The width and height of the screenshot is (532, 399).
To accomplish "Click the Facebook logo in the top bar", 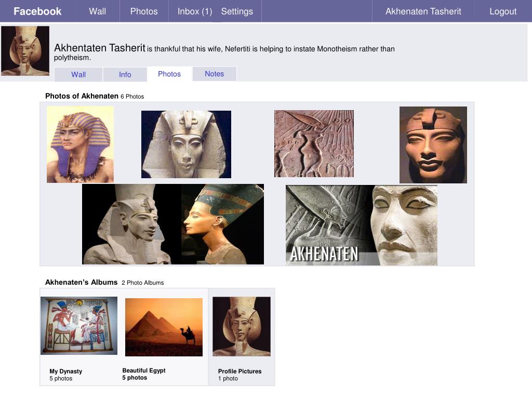I will [x=37, y=11].
